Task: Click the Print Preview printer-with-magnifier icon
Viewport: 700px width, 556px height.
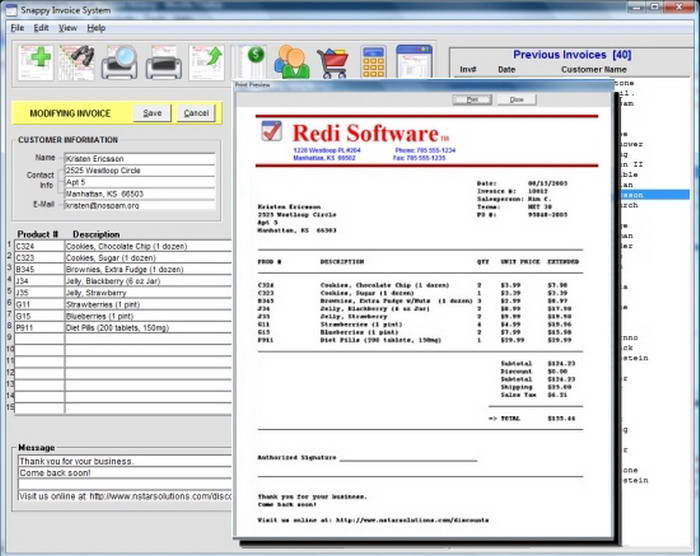Action: pyautogui.click(x=119, y=61)
